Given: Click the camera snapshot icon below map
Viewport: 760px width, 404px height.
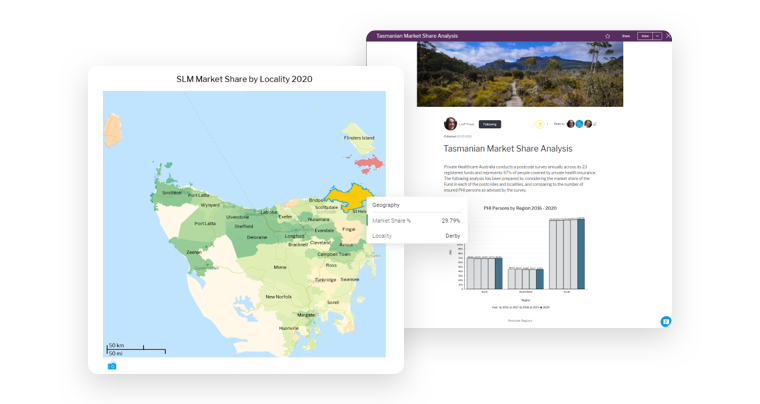Looking at the screenshot, I should click(112, 366).
